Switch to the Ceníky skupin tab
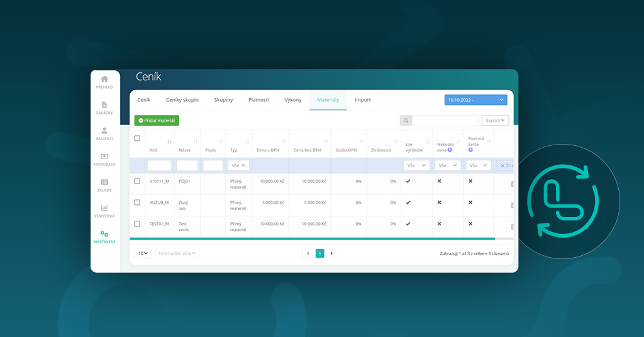This screenshot has width=644, height=337. pos(182,100)
